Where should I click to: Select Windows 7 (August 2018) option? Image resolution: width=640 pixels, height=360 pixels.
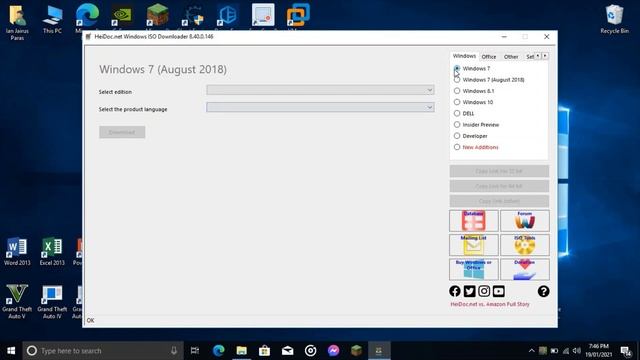click(457, 80)
